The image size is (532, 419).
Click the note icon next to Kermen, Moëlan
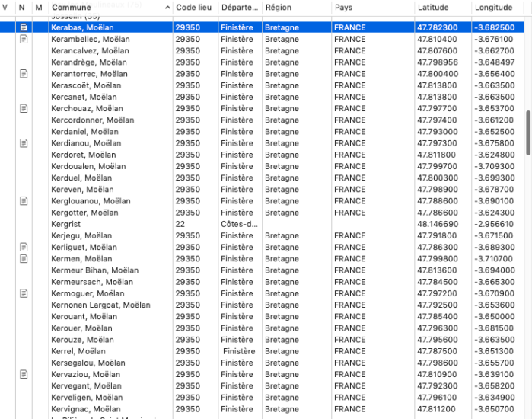point(24,259)
